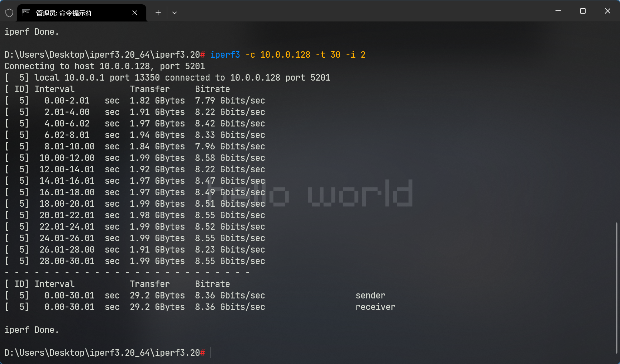Click the "sender" label in the summary

click(370, 296)
